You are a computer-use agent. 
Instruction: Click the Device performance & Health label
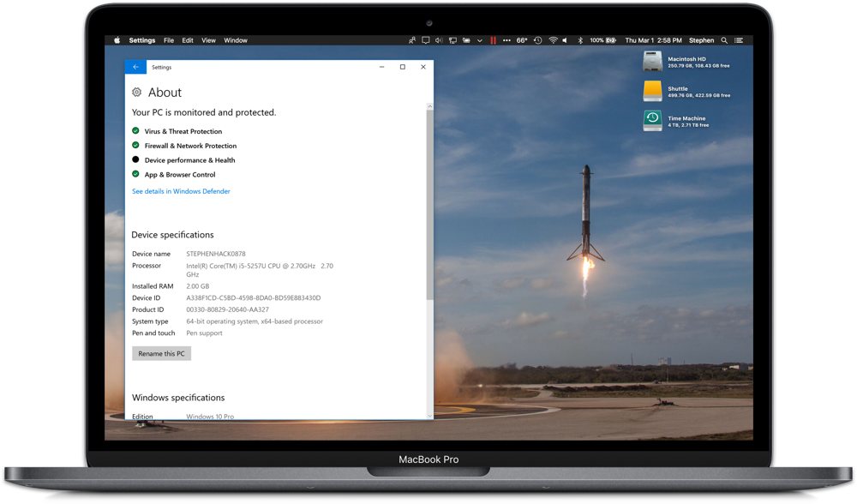click(189, 160)
